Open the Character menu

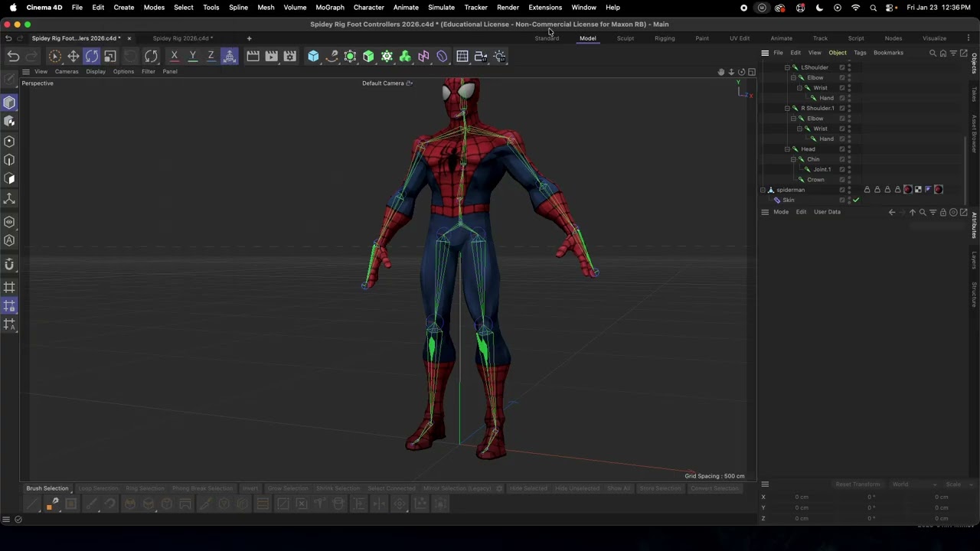click(368, 7)
